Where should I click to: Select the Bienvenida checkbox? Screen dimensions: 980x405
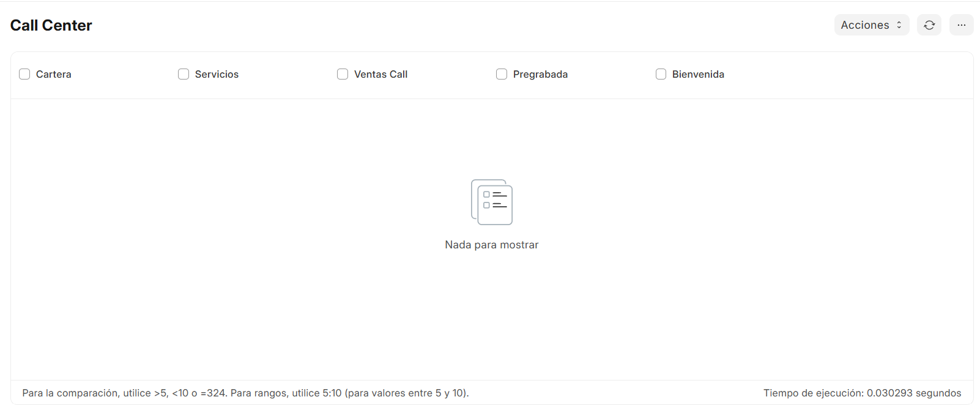tap(661, 74)
